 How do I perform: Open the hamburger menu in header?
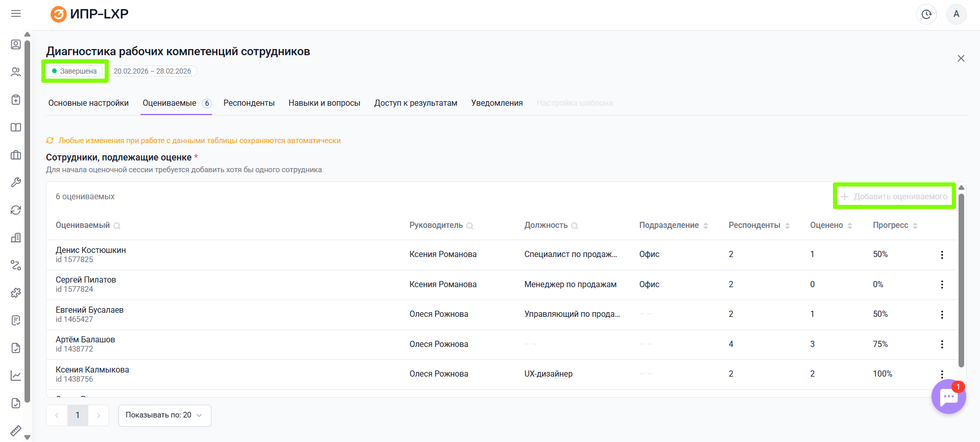pyautogui.click(x=16, y=13)
